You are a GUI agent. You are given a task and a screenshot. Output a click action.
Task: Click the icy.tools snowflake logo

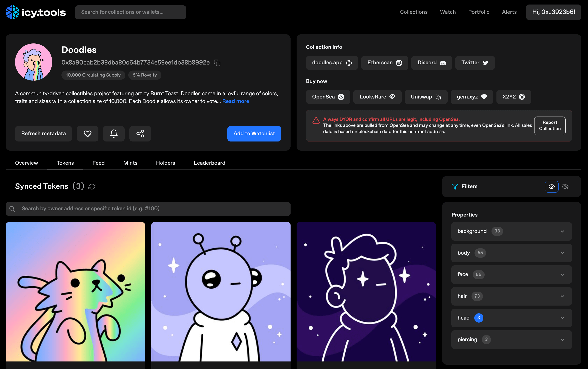(12, 12)
